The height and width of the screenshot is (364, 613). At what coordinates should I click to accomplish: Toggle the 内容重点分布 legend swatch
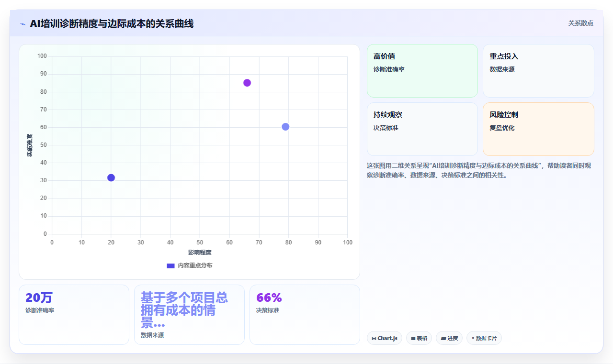click(170, 265)
